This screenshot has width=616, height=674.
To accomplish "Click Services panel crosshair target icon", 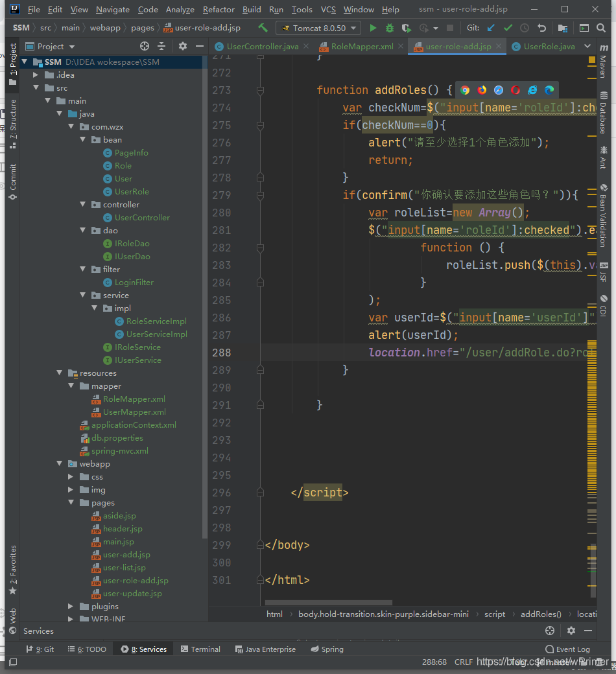I will [550, 631].
